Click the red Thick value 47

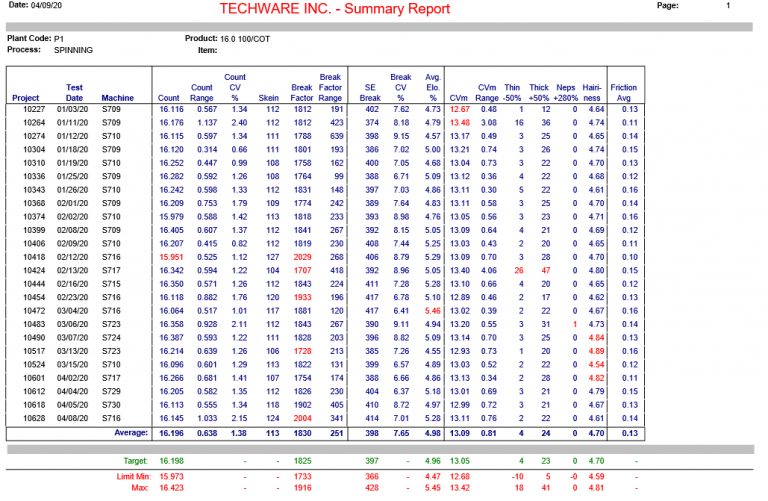tap(546, 270)
